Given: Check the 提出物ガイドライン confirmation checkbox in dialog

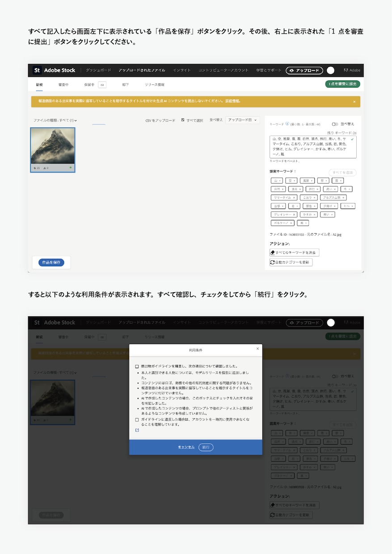Looking at the screenshot, I should click(x=137, y=366).
